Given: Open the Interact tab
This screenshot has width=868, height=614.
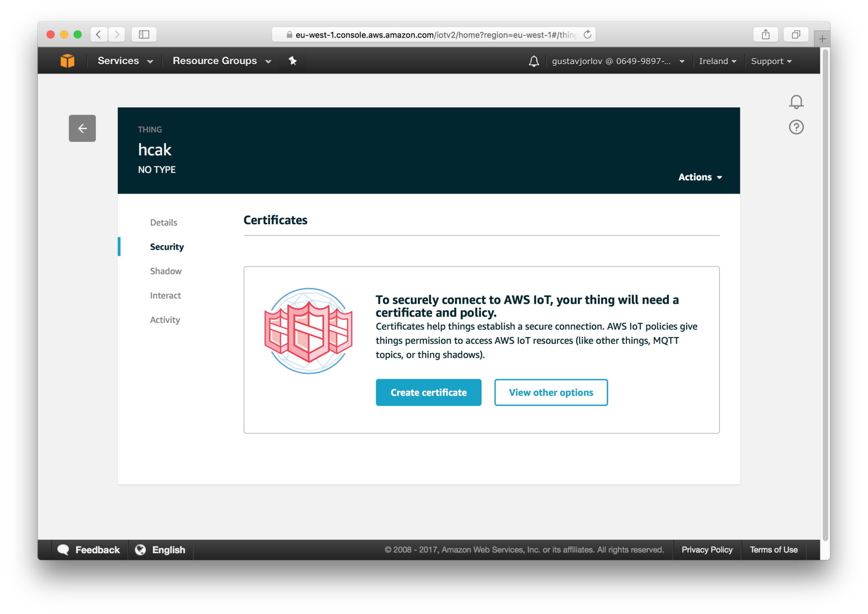Looking at the screenshot, I should click(x=165, y=296).
